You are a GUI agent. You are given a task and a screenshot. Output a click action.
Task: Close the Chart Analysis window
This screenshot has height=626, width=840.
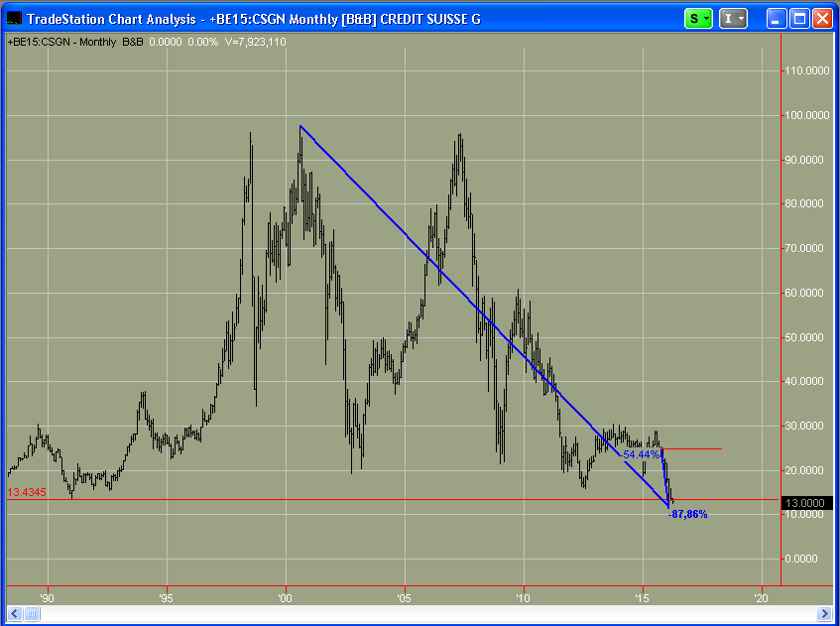click(x=822, y=19)
